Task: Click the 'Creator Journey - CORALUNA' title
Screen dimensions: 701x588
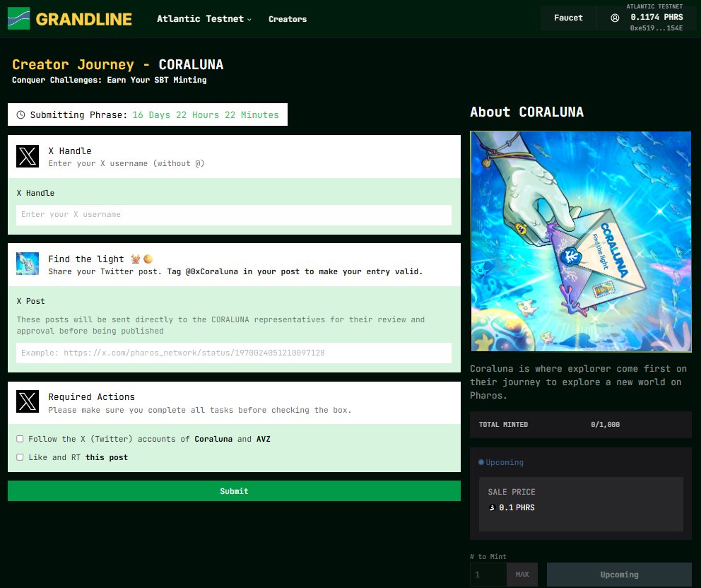Action: pos(117,64)
